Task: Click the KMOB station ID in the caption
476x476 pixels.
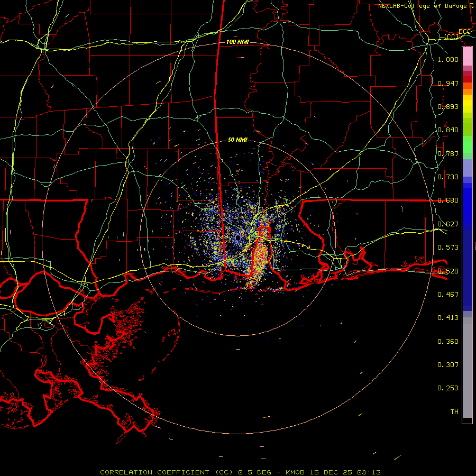Action: coord(296,472)
